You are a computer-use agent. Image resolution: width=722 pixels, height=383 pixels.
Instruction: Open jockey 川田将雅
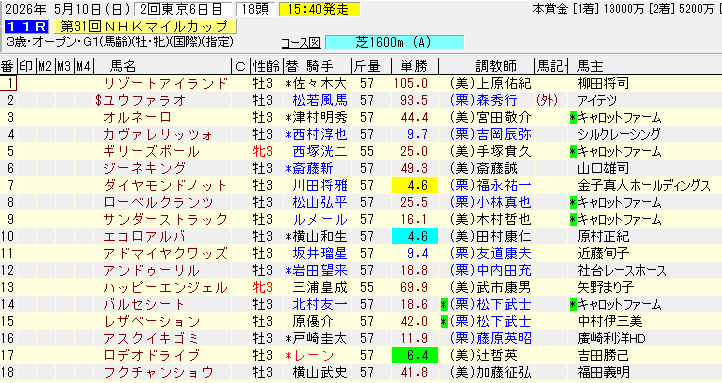320,186
